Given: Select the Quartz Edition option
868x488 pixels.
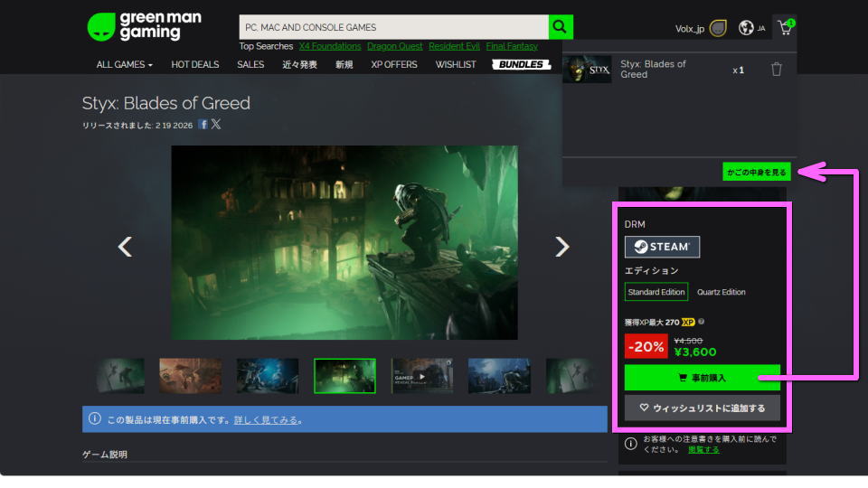Looking at the screenshot, I should click(722, 292).
